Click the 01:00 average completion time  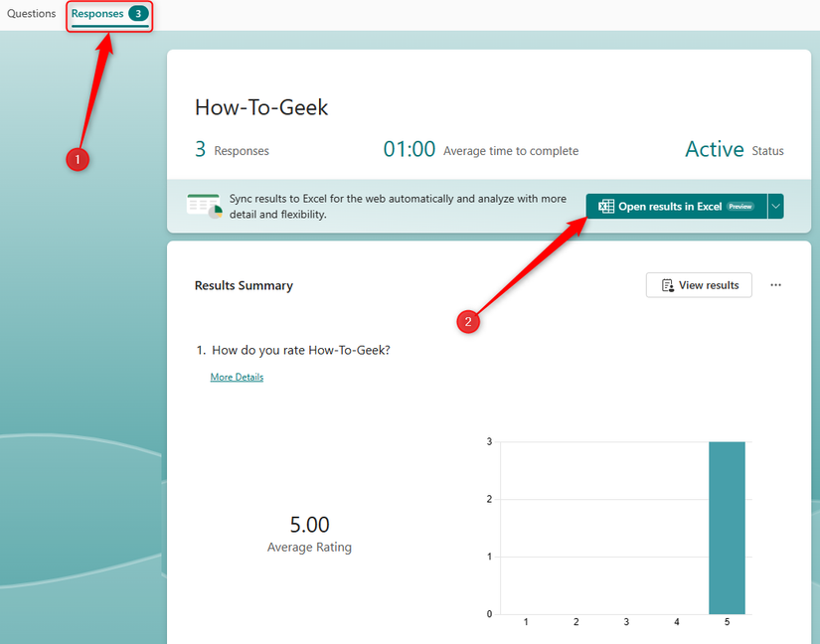coord(410,148)
